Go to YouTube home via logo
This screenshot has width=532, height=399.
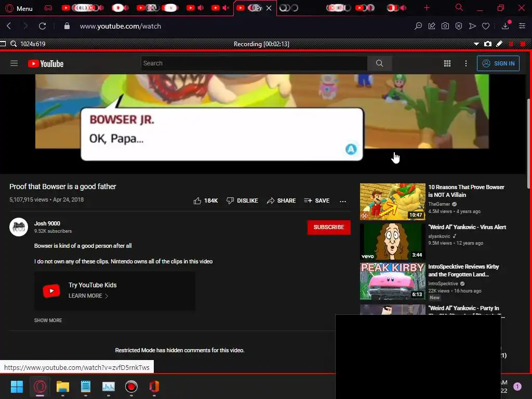click(x=46, y=63)
